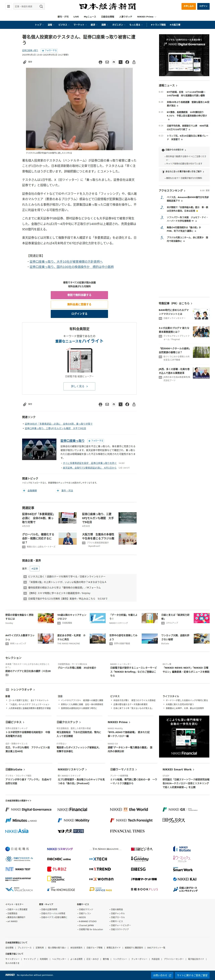The height and width of the screenshot is (980, 215).
Task: Open the 朝刊・夕刊 menu item
Action: click(63, 17)
